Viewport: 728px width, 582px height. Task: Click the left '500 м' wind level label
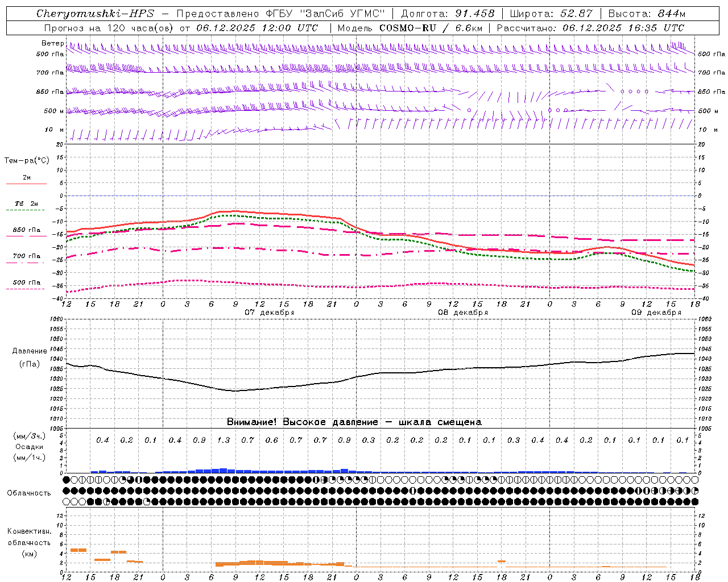[54, 111]
